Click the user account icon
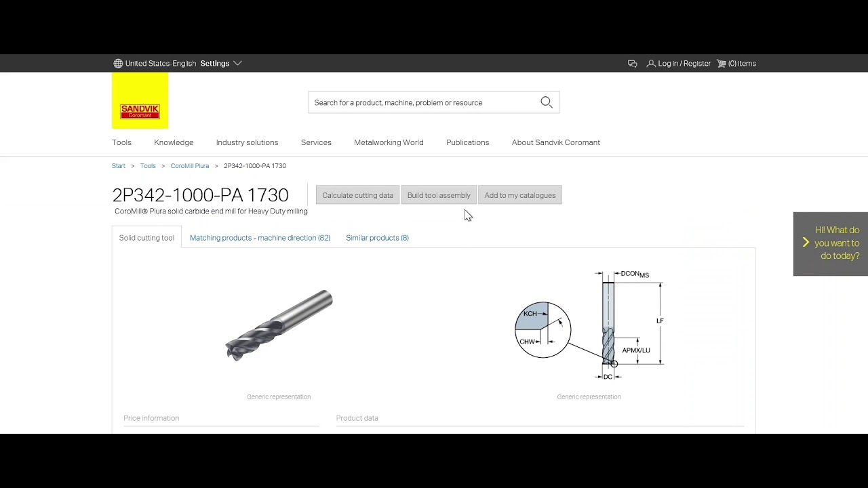 click(x=651, y=63)
